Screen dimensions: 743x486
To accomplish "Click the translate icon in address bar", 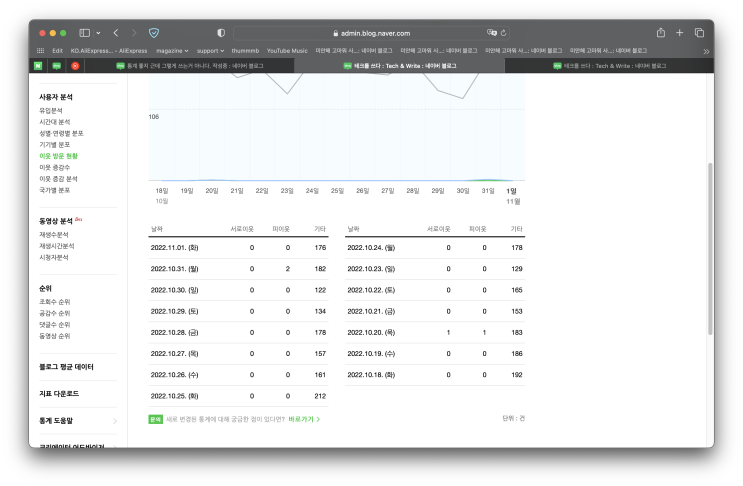I will coord(491,33).
